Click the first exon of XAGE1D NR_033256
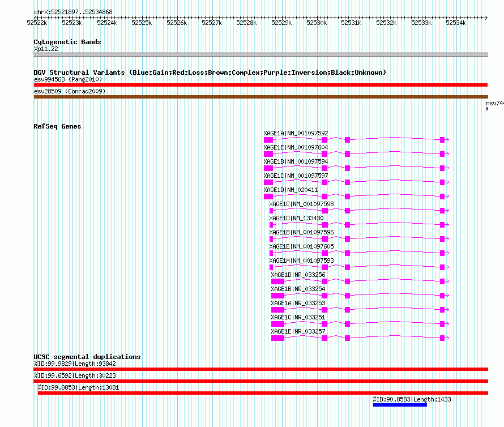This screenshot has height=427, width=504. pos(277,281)
